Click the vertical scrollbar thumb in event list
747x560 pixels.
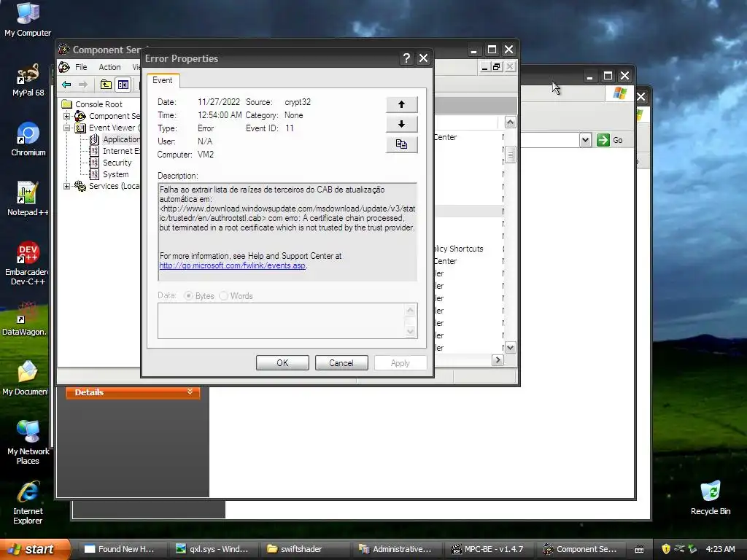coord(510,155)
